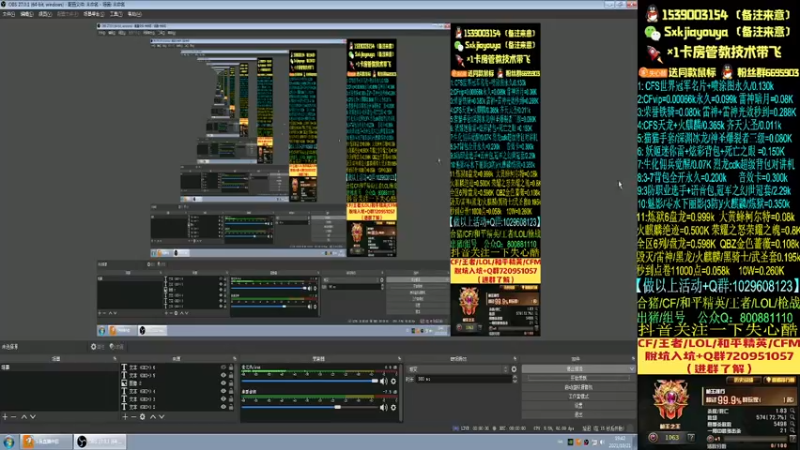Click second Controls button (start recording)
Image resolution: width=800 pixels, height=450 pixels.
[x=578, y=378]
